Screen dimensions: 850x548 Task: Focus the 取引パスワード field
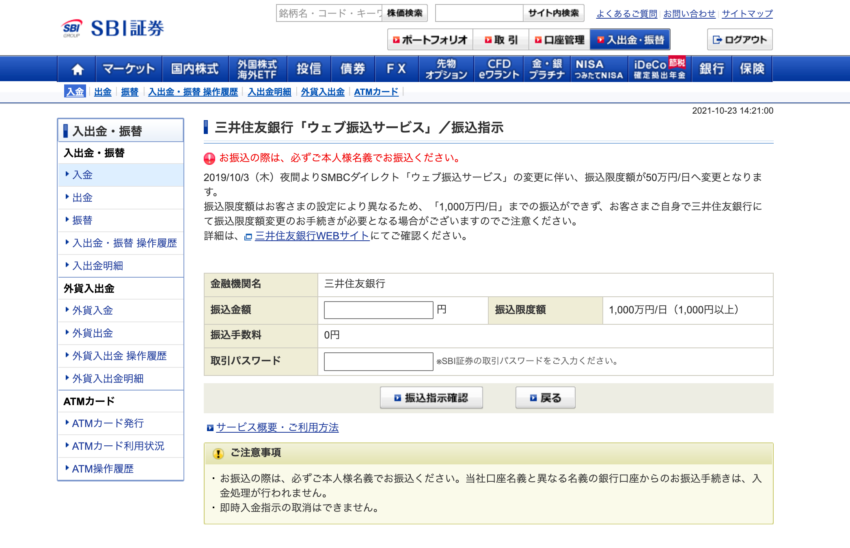(x=378, y=362)
